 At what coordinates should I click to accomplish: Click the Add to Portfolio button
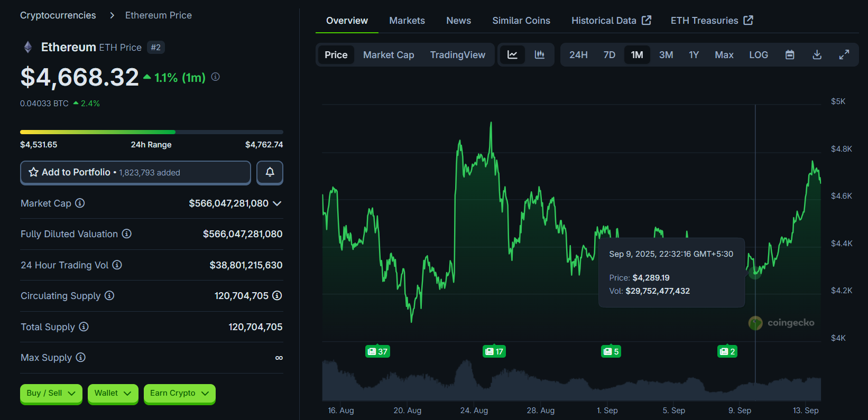[135, 172]
